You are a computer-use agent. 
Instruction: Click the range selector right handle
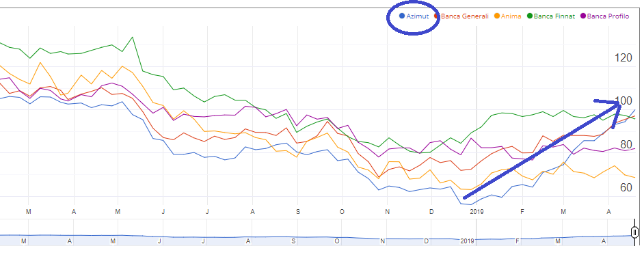pyautogui.click(x=635, y=233)
